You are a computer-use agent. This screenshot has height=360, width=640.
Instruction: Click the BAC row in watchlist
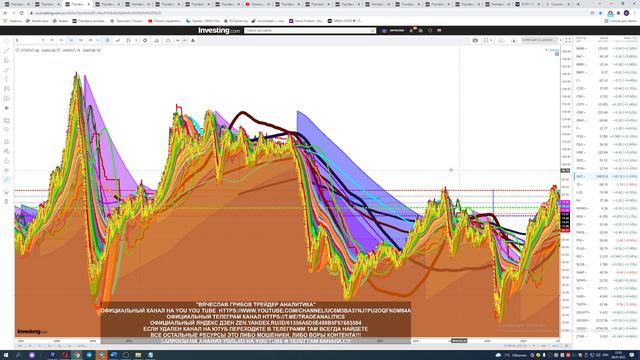(x=607, y=56)
